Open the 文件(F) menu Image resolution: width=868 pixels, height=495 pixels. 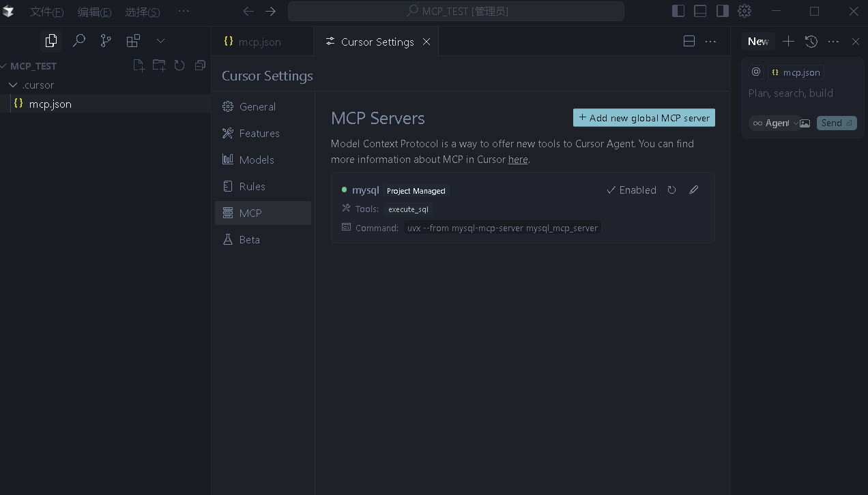coord(46,11)
